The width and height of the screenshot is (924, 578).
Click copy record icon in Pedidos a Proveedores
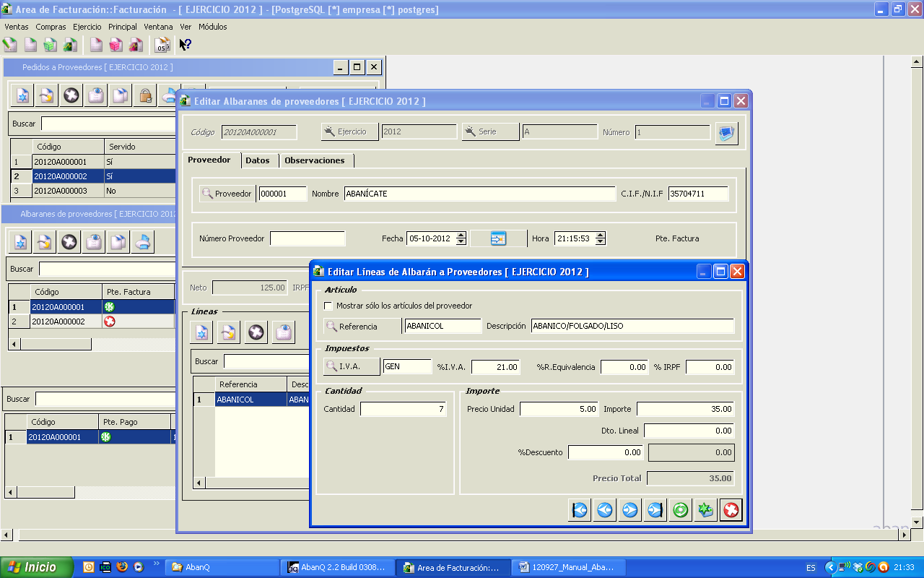[120, 95]
